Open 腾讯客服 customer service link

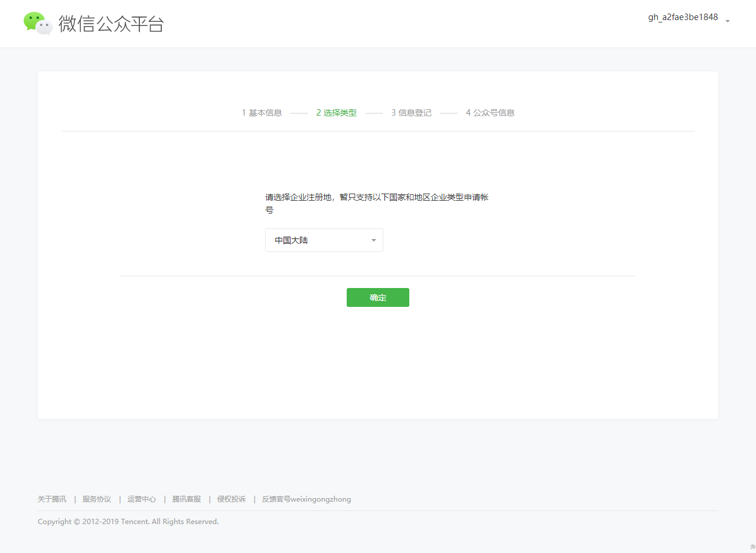pos(187,499)
